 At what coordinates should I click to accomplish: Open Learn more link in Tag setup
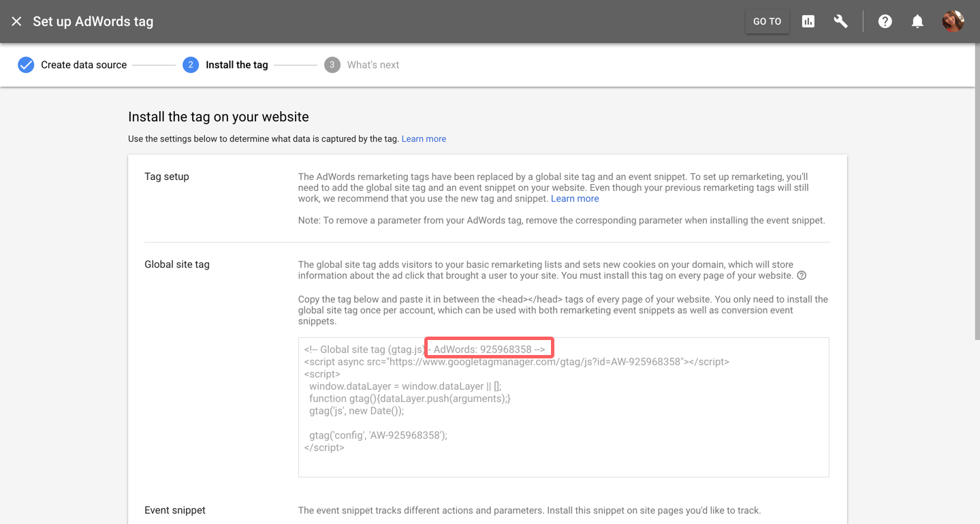[x=575, y=199]
